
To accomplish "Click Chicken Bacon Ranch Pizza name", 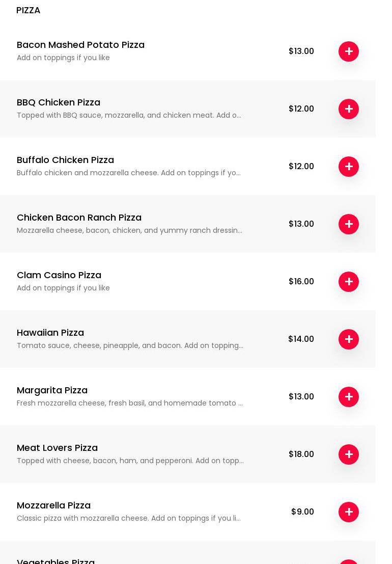I will [x=79, y=218].
